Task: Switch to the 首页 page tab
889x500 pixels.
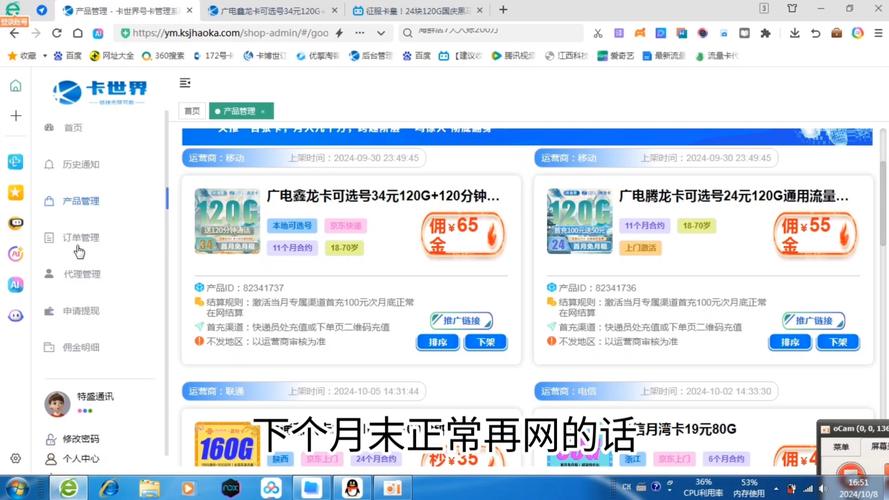Action: (192, 111)
